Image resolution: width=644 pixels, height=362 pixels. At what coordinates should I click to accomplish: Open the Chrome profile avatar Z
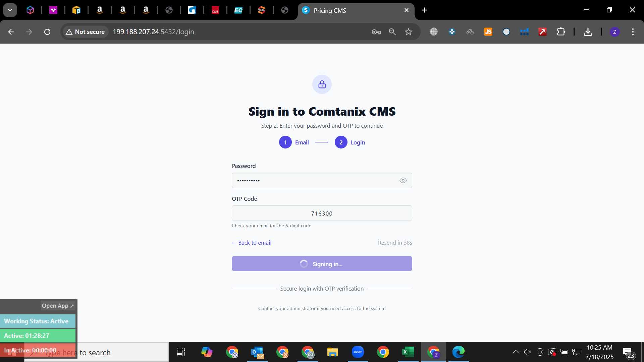(614, 32)
